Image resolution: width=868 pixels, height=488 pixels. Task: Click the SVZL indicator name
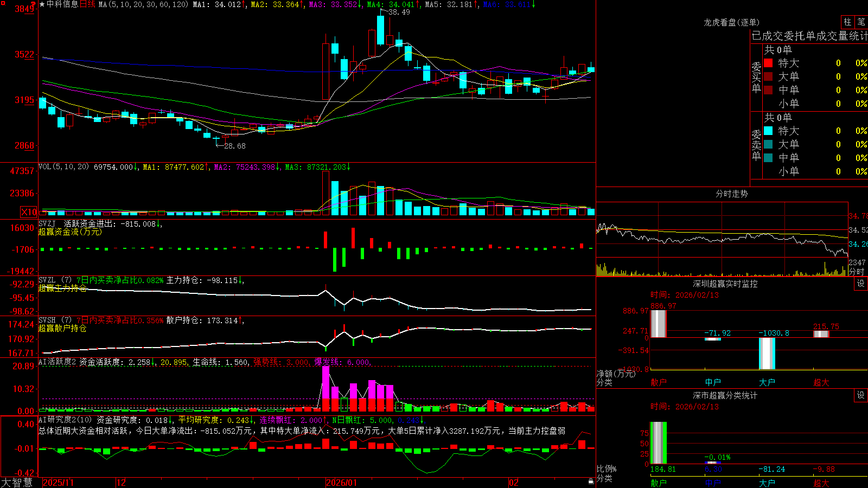pos(47,280)
